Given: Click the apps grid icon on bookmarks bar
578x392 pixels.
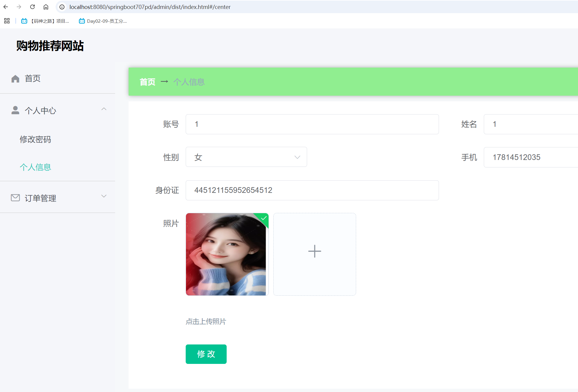Looking at the screenshot, I should click(7, 21).
